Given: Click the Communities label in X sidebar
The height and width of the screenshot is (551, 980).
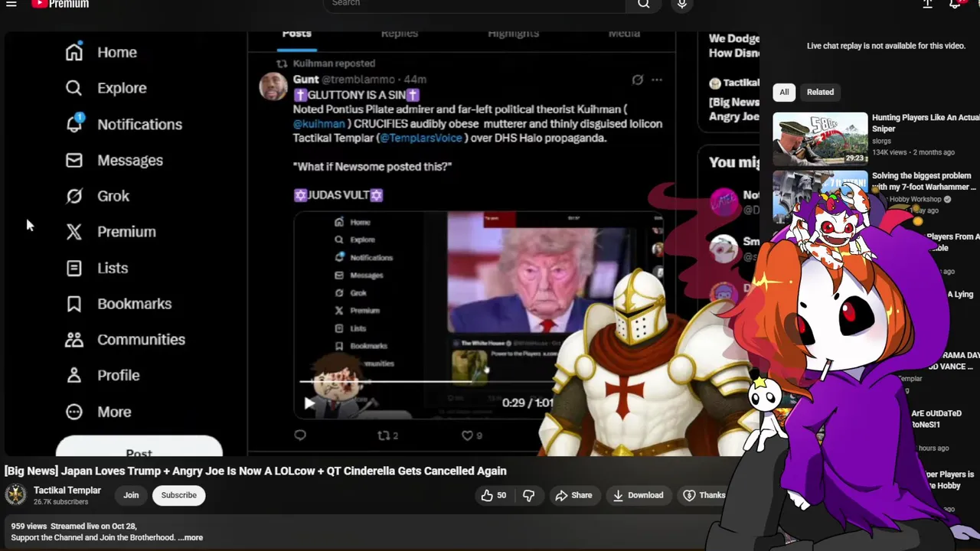Looking at the screenshot, I should point(142,340).
